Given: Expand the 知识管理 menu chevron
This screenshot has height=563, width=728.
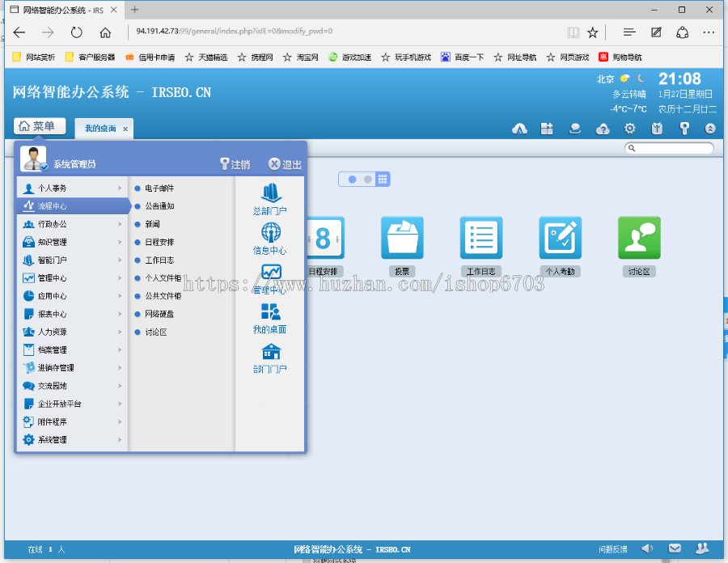Looking at the screenshot, I should click(x=120, y=242).
